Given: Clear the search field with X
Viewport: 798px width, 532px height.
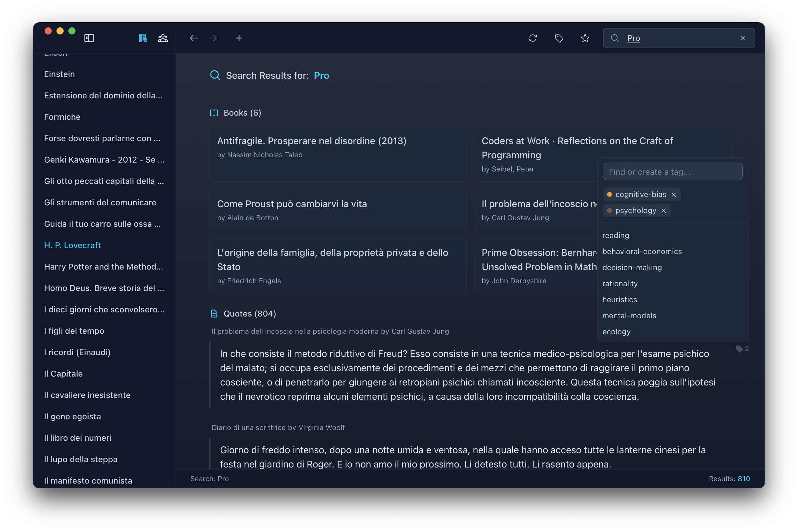Looking at the screenshot, I should click(743, 38).
